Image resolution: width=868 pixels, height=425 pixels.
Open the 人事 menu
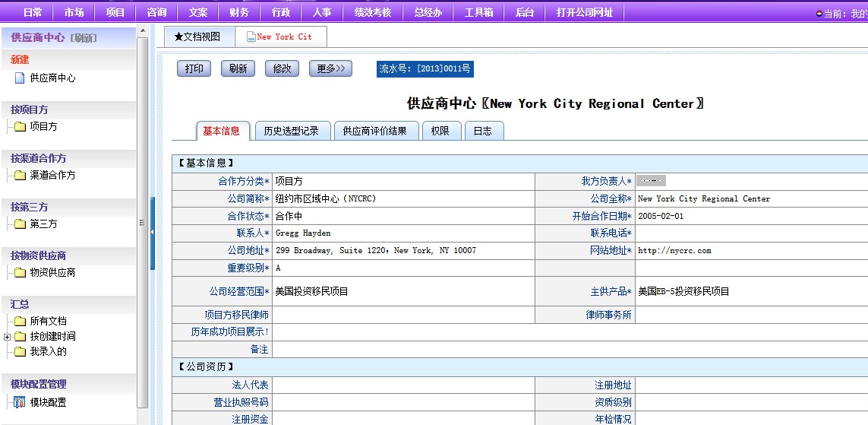(322, 12)
